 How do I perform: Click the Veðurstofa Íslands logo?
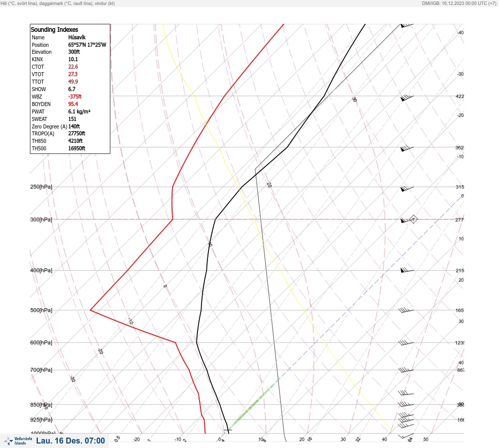18,441
